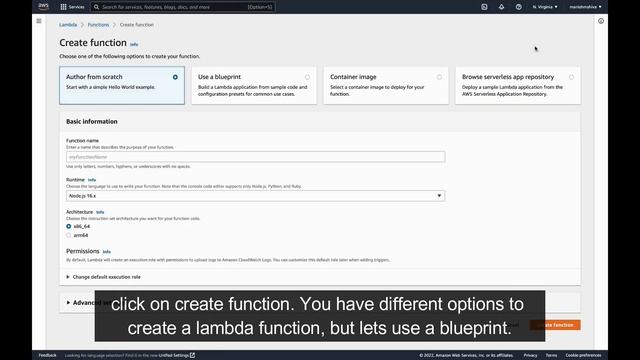The image size is (640, 360).
Task: Expand Change default execution role
Action: [103, 277]
